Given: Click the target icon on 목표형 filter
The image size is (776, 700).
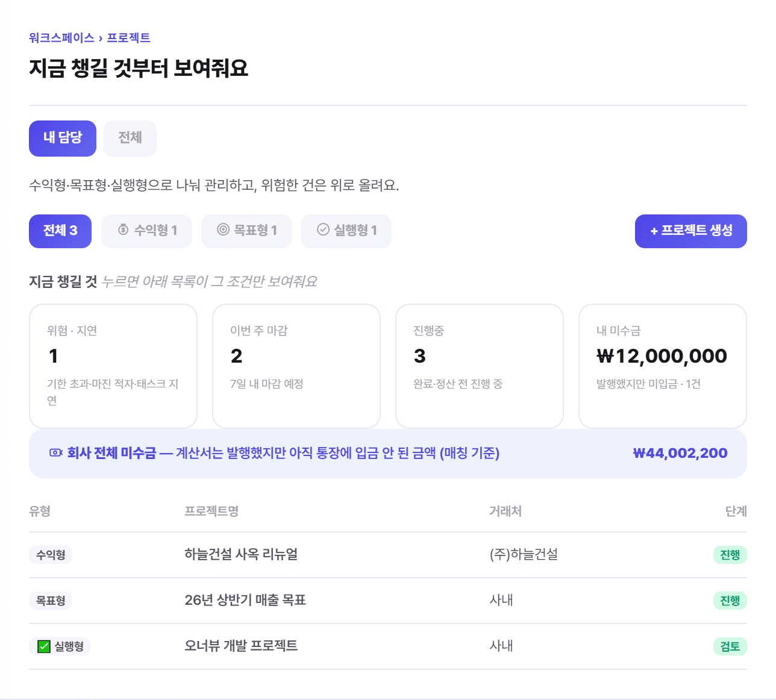Looking at the screenshot, I should click(x=224, y=230).
